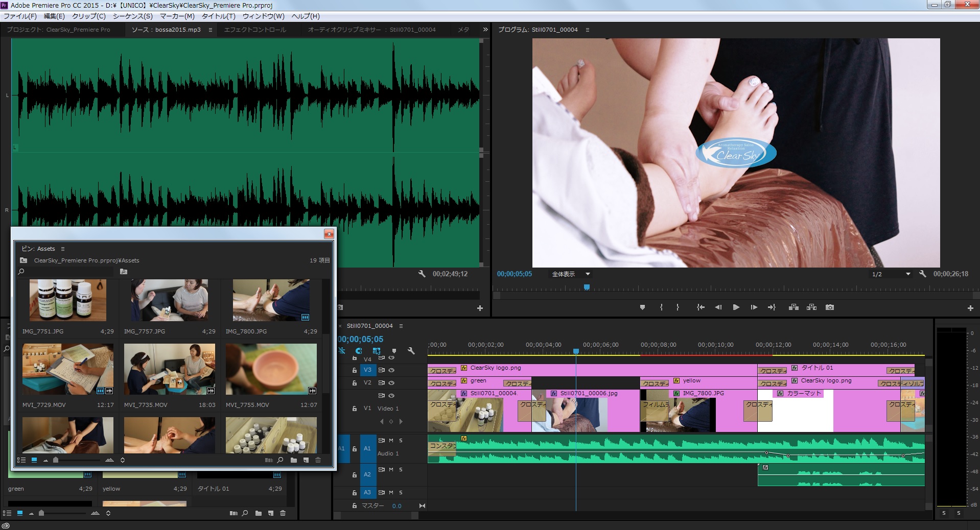980x530 pixels.
Task: Open program monitor button editor plus
Action: pyautogui.click(x=970, y=308)
